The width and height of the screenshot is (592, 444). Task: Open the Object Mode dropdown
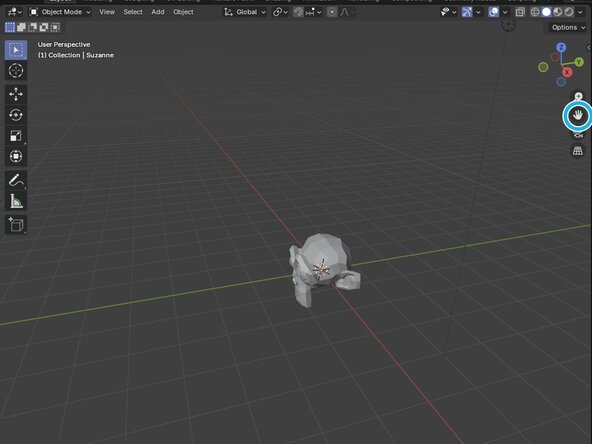[60, 12]
